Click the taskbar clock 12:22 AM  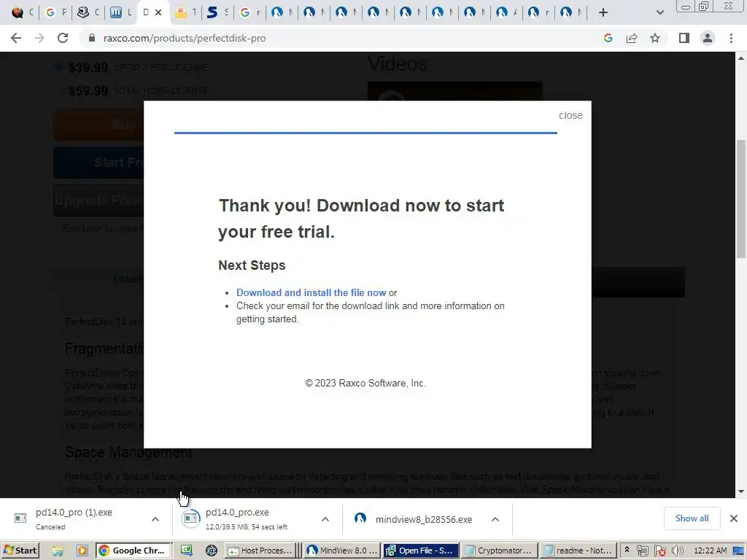(710, 551)
